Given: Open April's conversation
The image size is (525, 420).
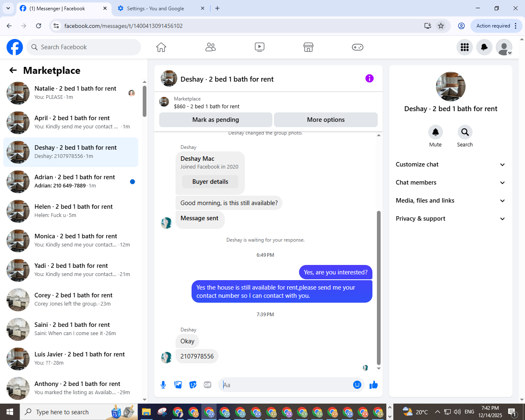Looking at the screenshot, I should pyautogui.click(x=71, y=123).
